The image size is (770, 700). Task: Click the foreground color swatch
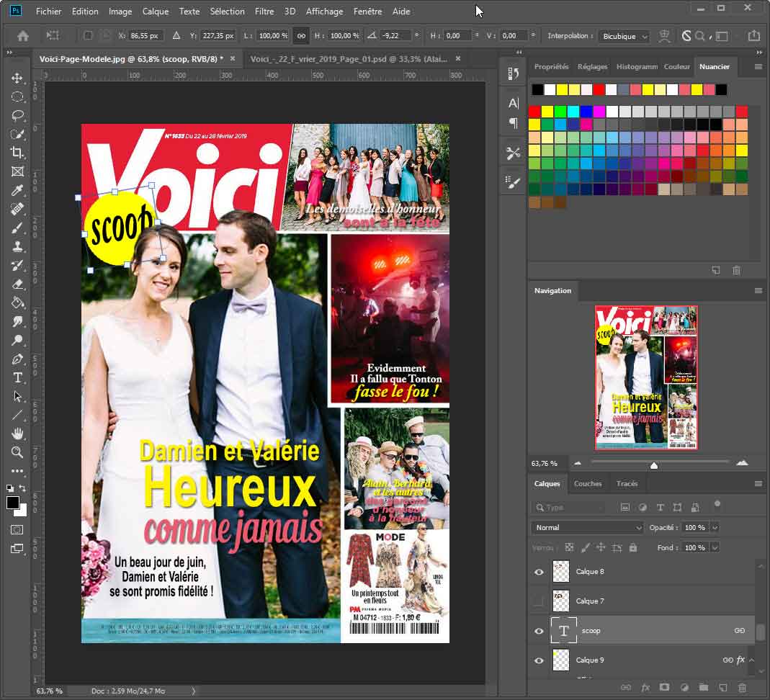tap(13, 503)
